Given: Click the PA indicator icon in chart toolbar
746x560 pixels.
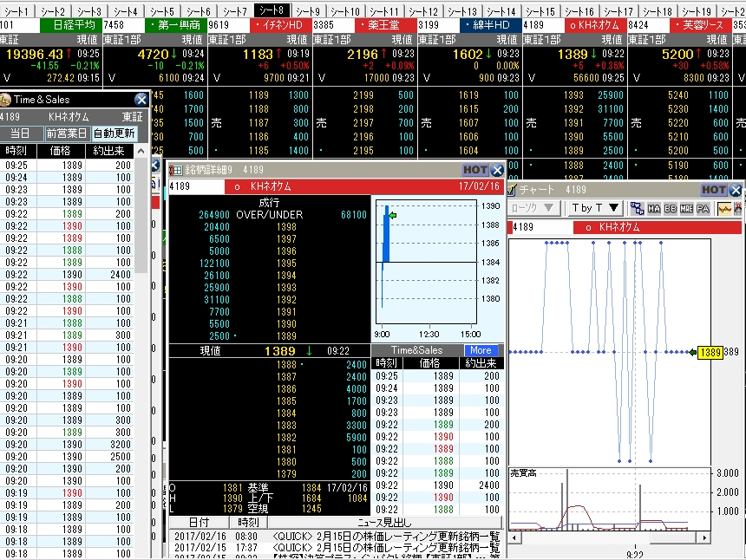Looking at the screenshot, I should pyautogui.click(x=702, y=208).
